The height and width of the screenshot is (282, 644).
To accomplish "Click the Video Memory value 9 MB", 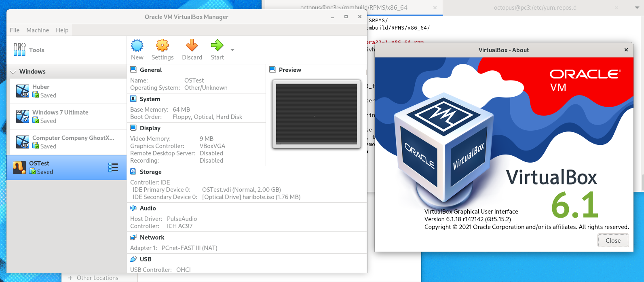I will point(207,139).
